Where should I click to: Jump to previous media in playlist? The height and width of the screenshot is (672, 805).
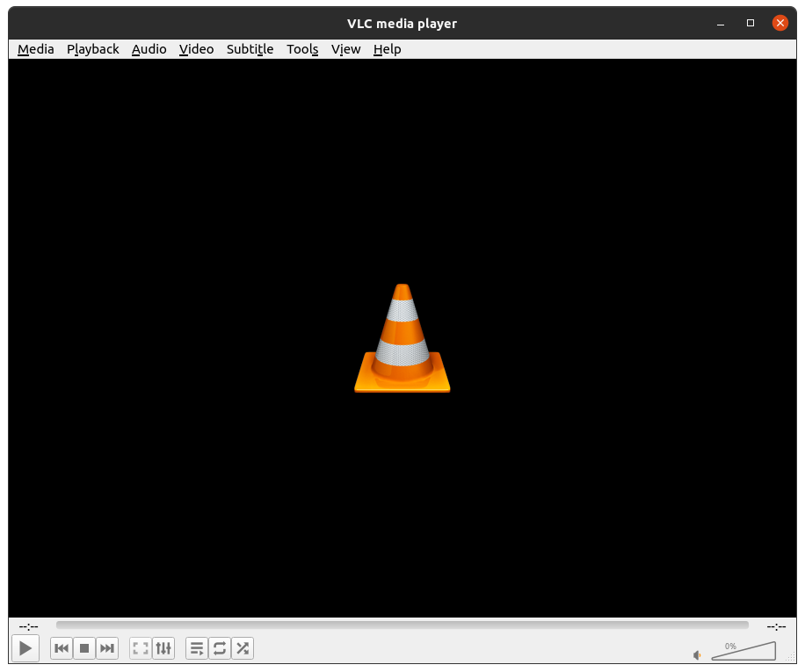[x=62, y=648]
